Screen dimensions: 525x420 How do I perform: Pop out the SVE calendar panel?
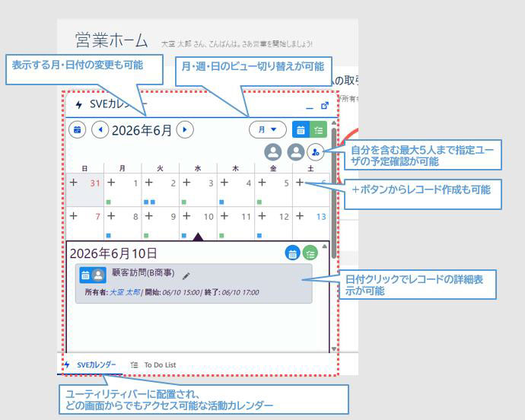tap(324, 106)
